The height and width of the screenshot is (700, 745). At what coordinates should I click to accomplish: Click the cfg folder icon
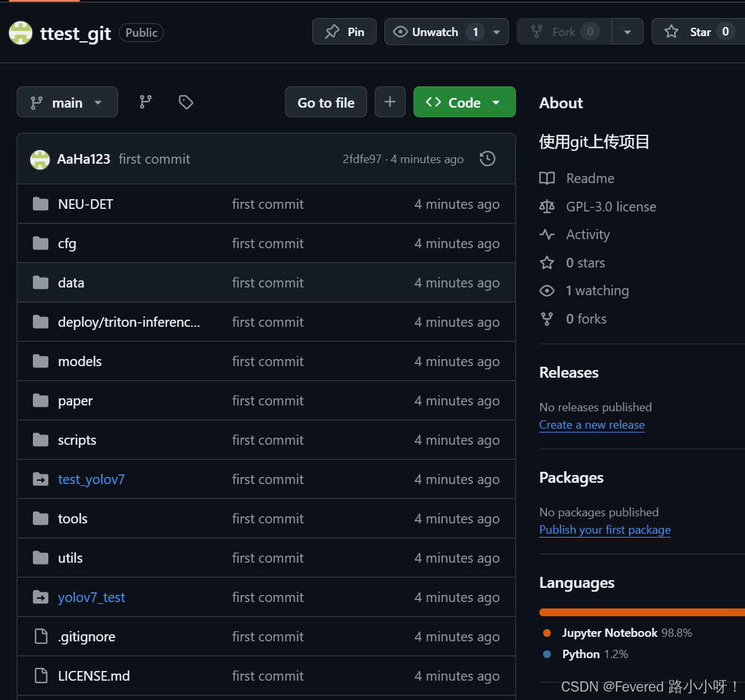click(41, 244)
